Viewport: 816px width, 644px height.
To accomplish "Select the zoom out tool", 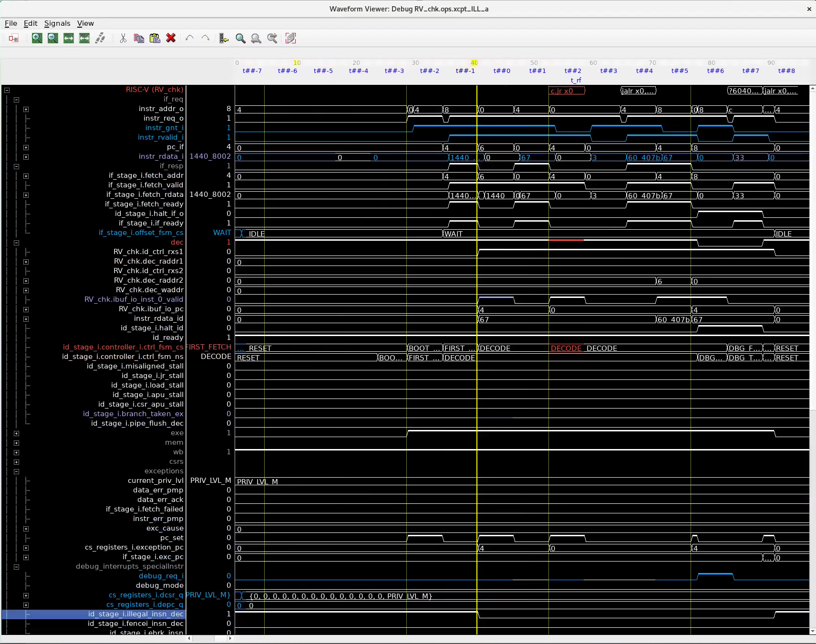I will pos(52,38).
